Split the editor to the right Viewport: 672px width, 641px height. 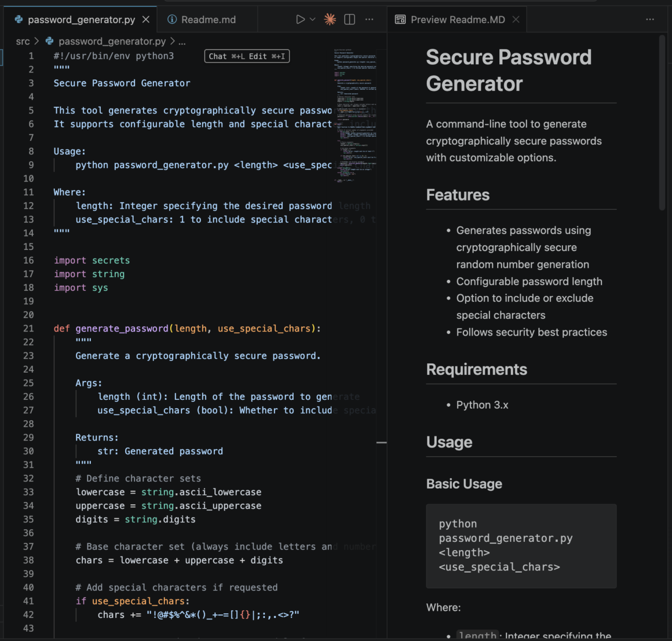coord(350,19)
